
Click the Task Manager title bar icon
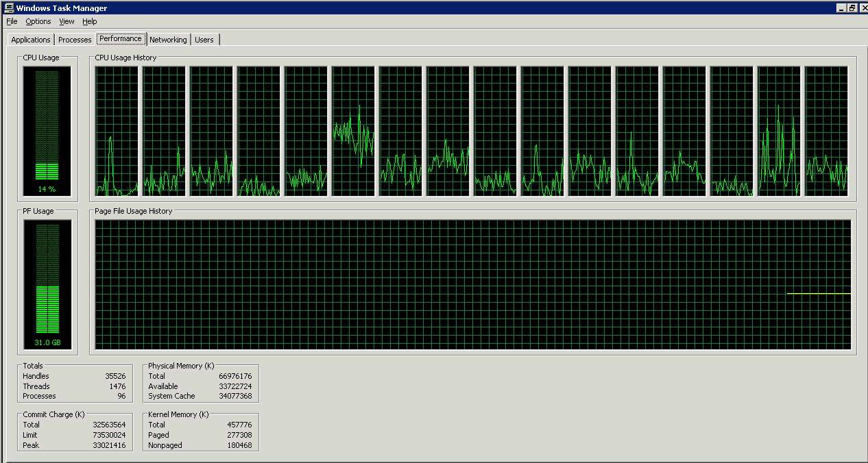point(9,8)
